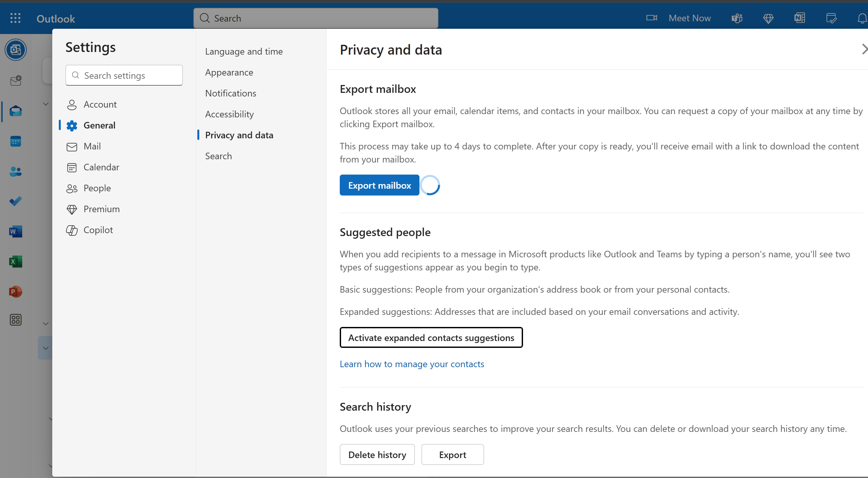Open Learn how to manage your contacts
The height and width of the screenshot is (478, 868).
[x=412, y=364]
